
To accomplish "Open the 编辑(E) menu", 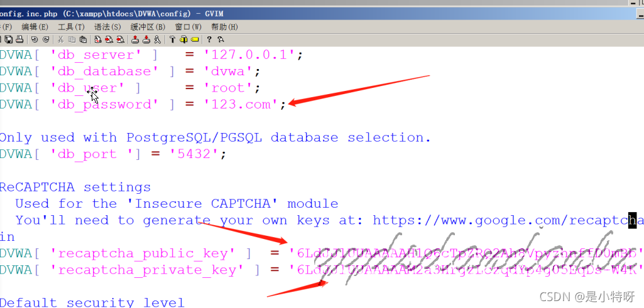I will pos(35,27).
